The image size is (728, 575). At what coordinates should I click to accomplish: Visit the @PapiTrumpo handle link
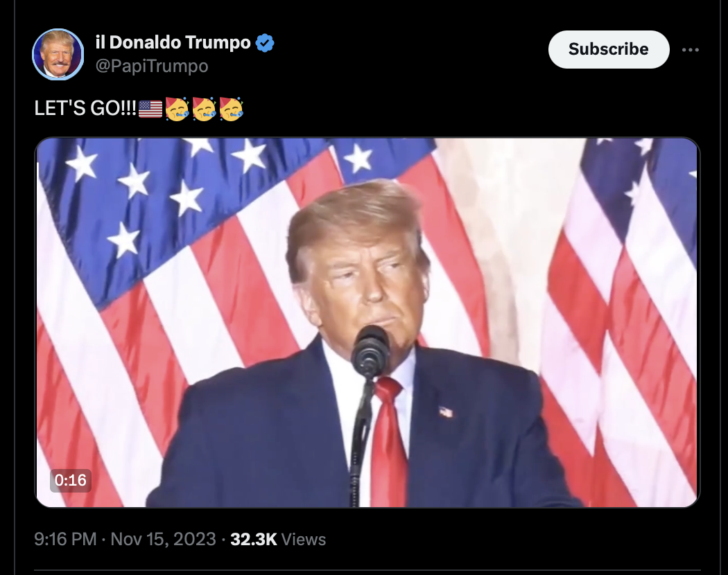(x=152, y=66)
